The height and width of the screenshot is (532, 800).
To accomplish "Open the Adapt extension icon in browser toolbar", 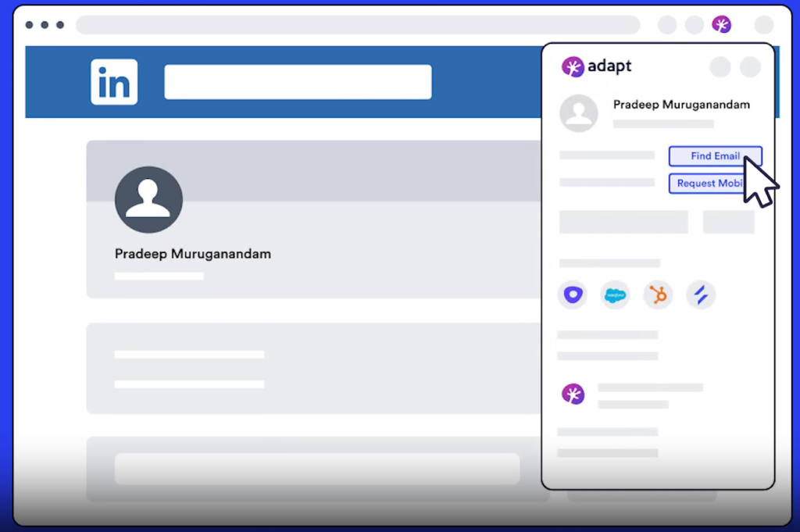I will (721, 24).
